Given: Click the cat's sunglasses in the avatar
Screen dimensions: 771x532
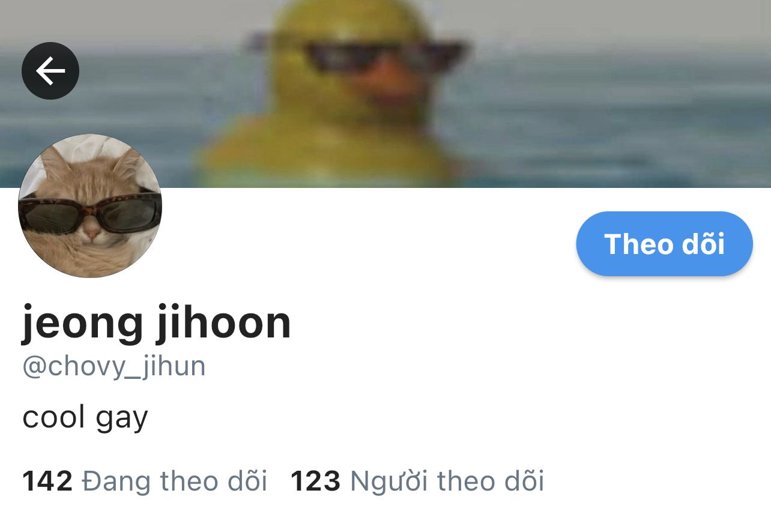Looking at the screenshot, I should 90,211.
